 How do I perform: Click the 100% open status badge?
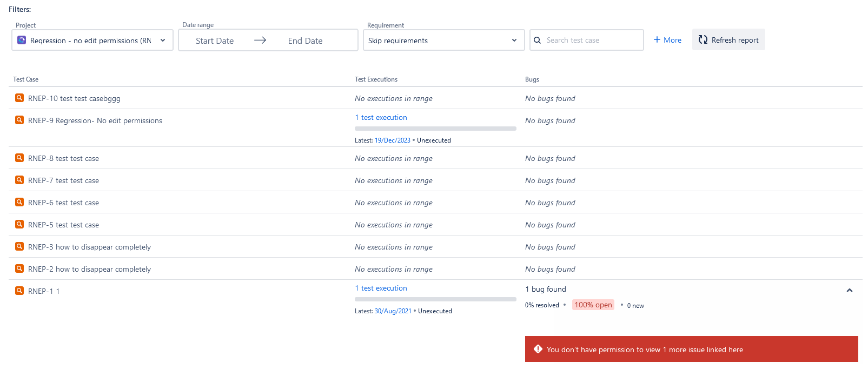[593, 305]
